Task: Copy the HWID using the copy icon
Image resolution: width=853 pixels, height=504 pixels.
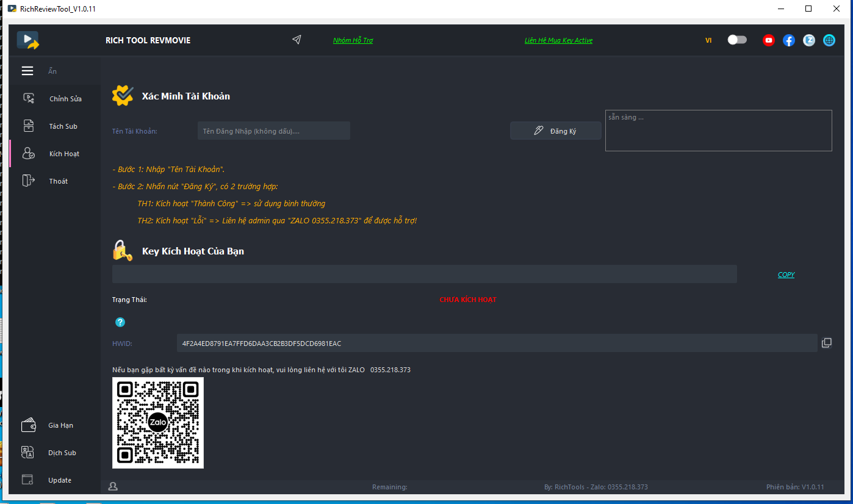Action: [827, 343]
